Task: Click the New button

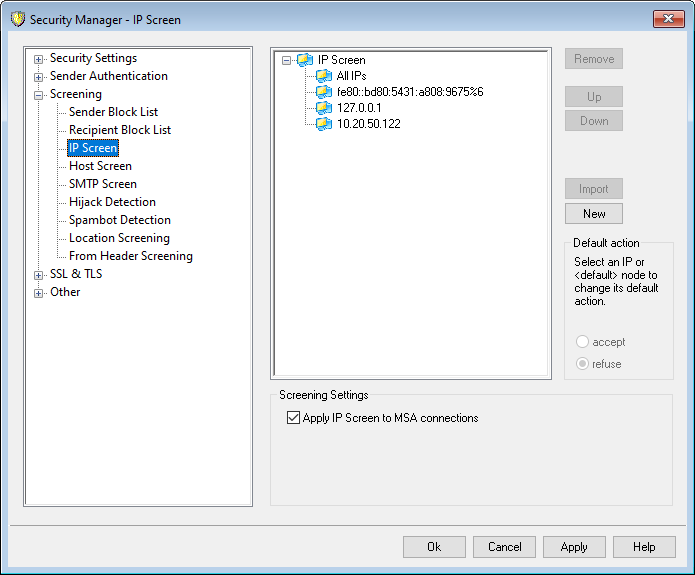Action: click(594, 213)
